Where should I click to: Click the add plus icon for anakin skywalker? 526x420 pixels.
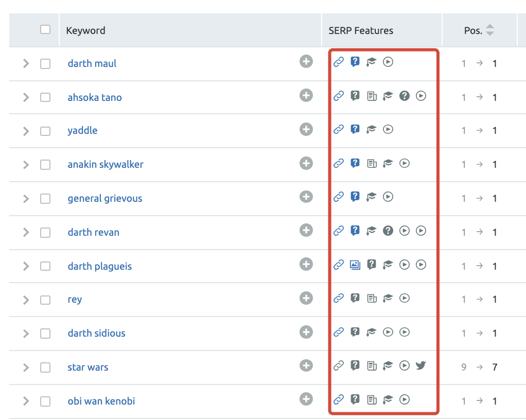click(x=306, y=163)
